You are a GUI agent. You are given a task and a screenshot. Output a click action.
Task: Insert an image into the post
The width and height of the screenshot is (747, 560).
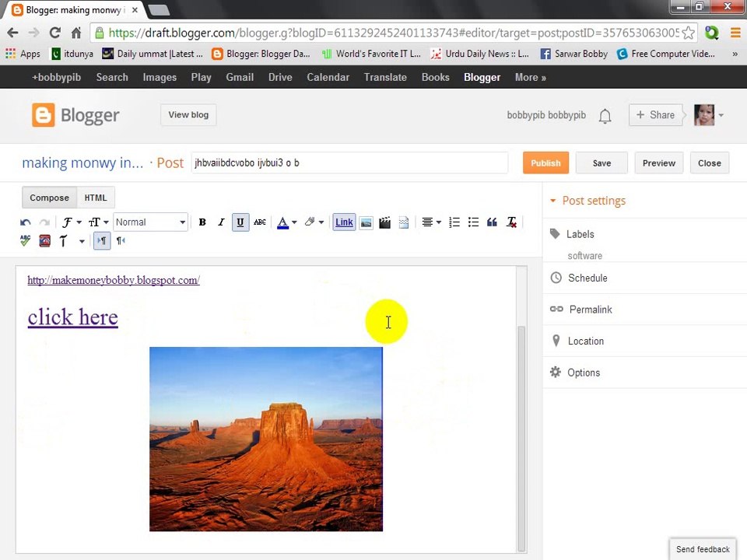coord(366,222)
